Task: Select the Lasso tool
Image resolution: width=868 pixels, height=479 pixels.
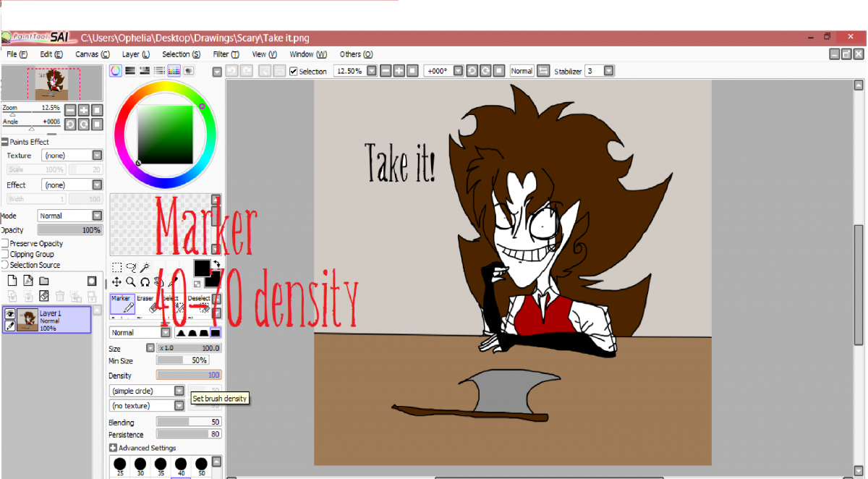Action: click(x=131, y=267)
